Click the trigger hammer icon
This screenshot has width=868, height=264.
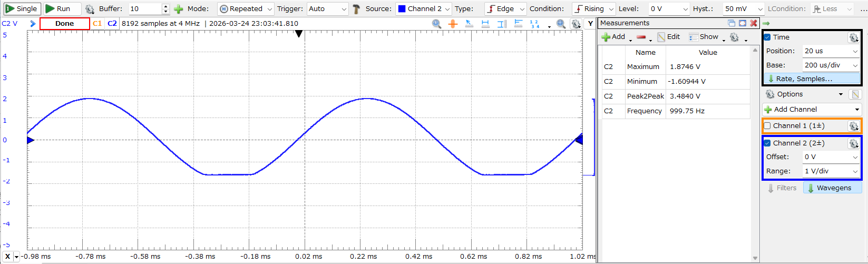356,9
